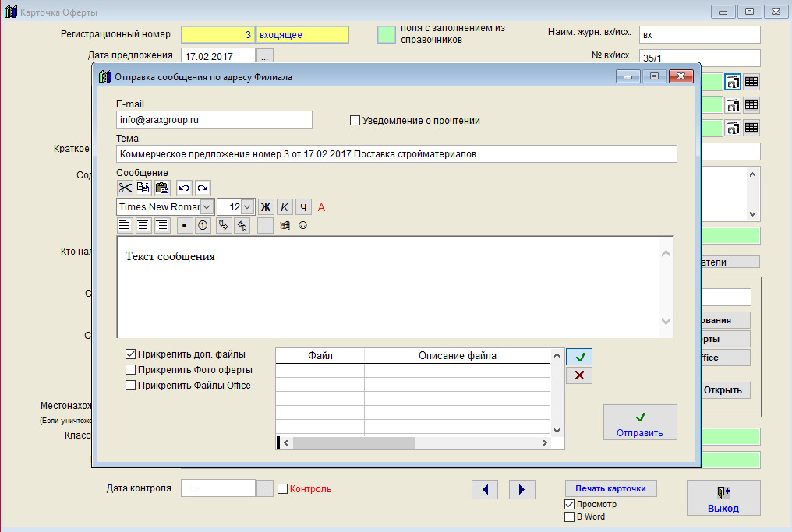Enable the Уведомление о прочтении checkbox
Viewport: 792px width, 532px height.
coord(355,121)
